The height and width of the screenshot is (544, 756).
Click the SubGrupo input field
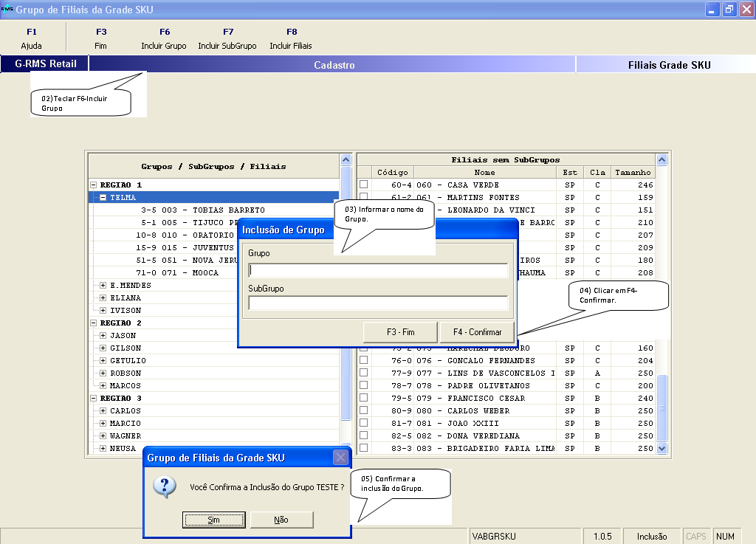point(378,303)
